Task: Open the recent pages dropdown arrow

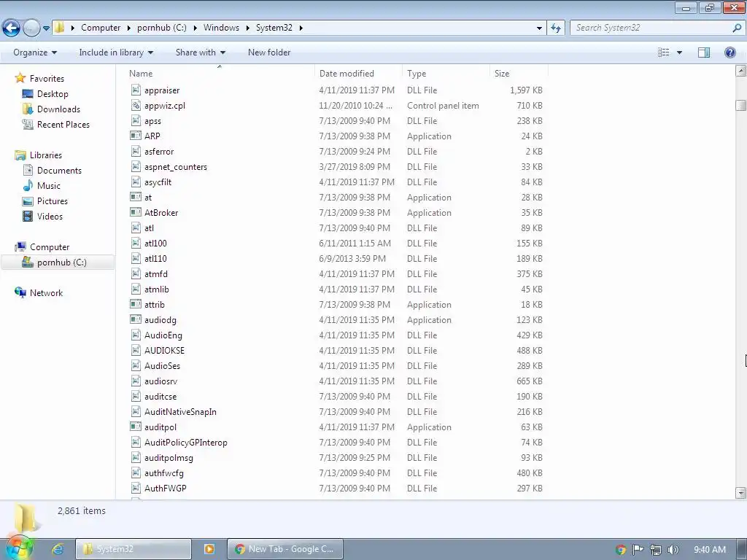Action: [x=46, y=28]
